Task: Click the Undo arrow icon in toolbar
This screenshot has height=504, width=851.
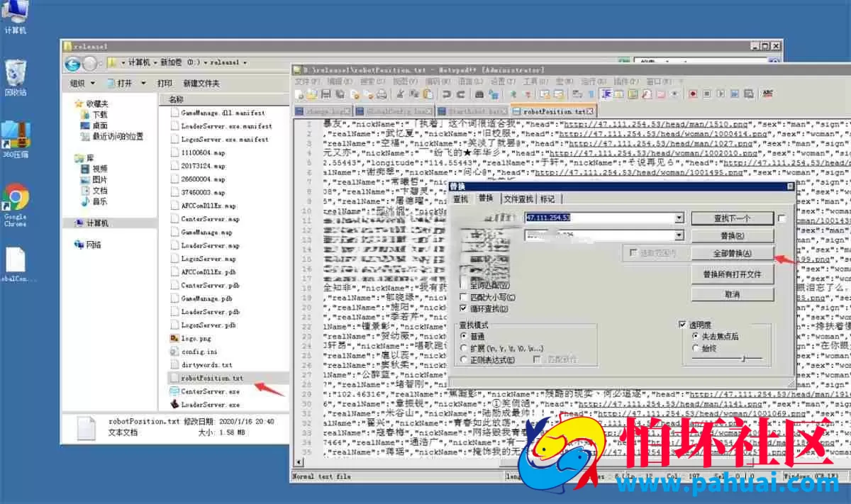Action: [446, 94]
